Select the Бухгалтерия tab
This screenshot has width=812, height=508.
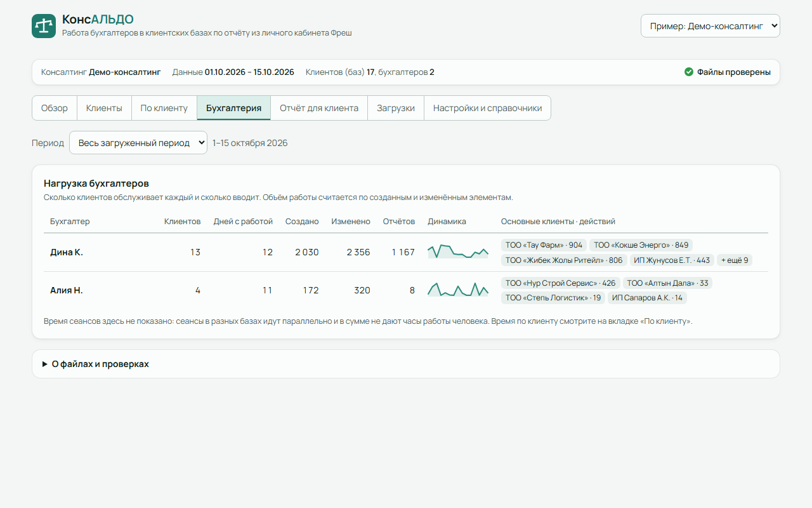pyautogui.click(x=233, y=108)
